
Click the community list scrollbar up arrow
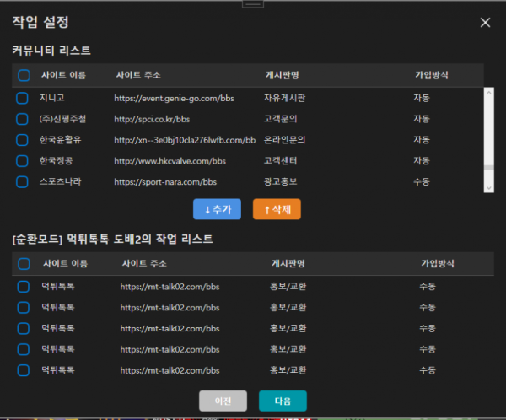pos(487,92)
